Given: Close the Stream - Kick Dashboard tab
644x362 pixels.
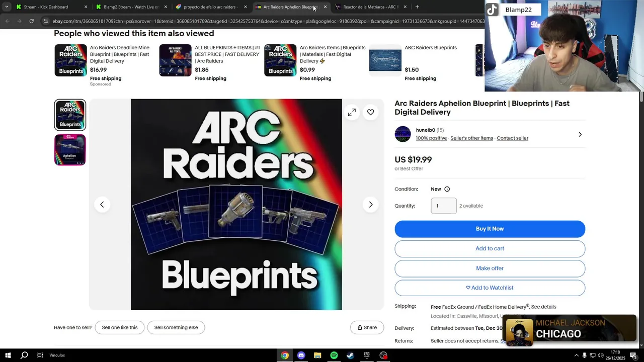Looking at the screenshot, I should pyautogui.click(x=86, y=7).
